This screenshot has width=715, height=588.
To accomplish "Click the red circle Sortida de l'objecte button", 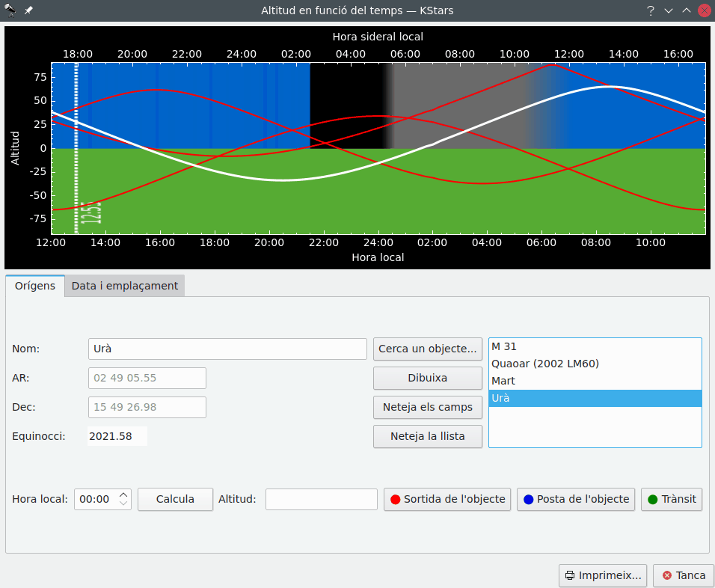I will point(447,499).
